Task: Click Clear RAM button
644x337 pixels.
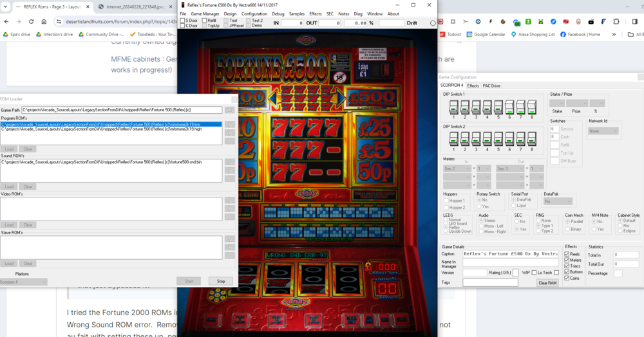Action: 547,283
